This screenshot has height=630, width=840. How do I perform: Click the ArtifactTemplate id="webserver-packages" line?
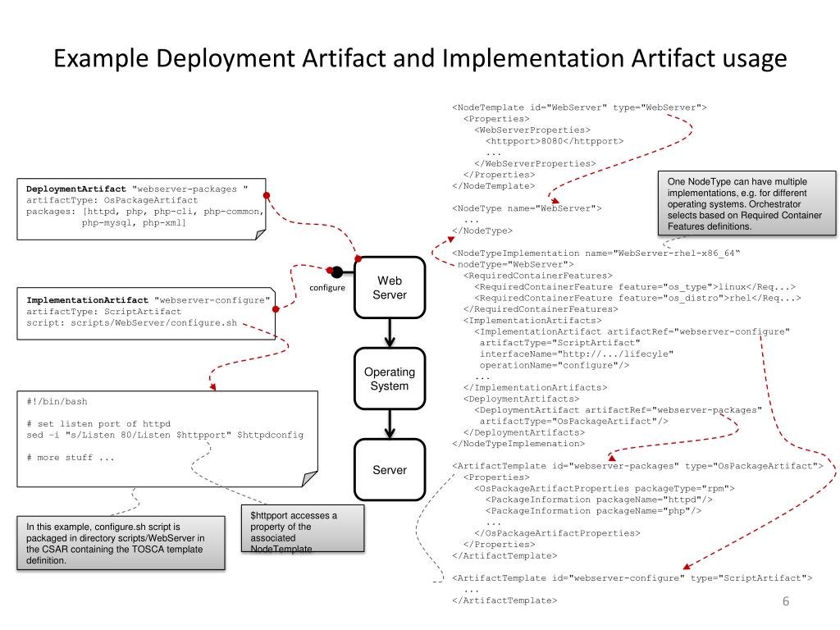pos(637,467)
